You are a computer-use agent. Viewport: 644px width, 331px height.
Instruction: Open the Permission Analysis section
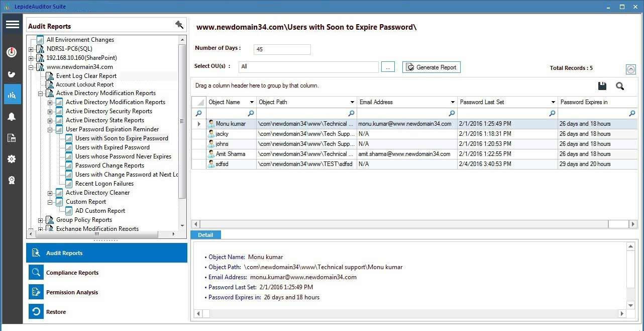[x=72, y=292]
